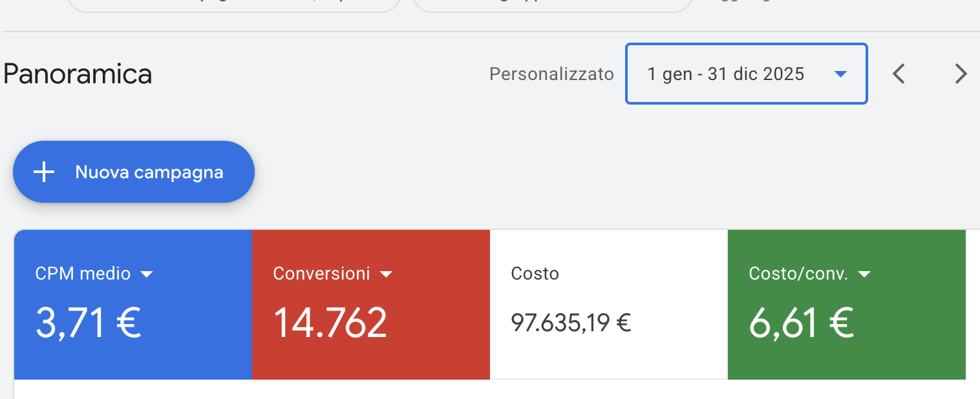980x399 pixels.
Task: Click the green Costo/conv. metric card
Action: tap(846, 303)
